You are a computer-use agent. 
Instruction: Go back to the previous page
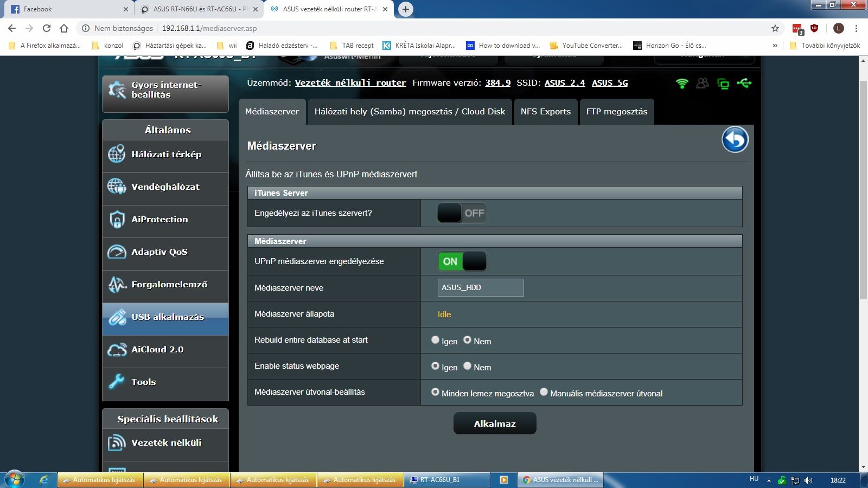click(12, 28)
